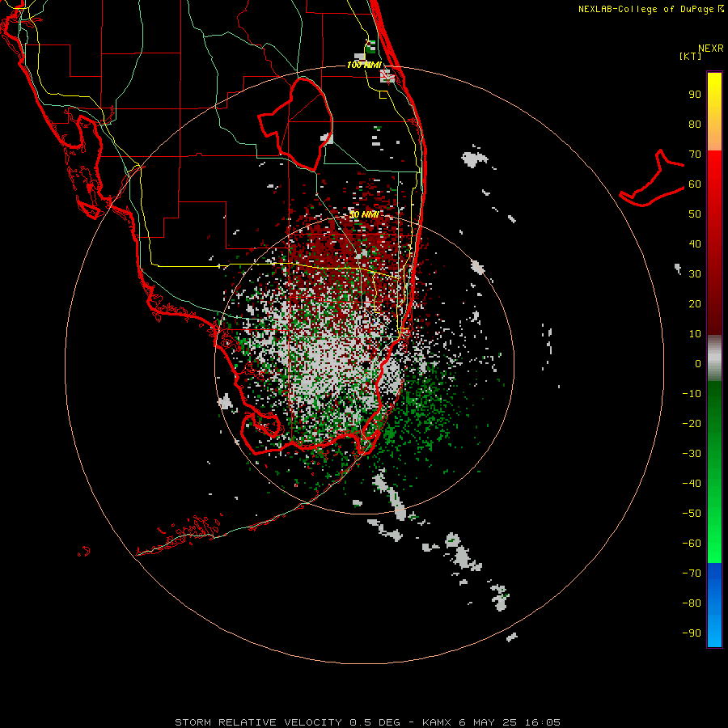Click the positive 10 knot scale label
This screenshot has height=728, width=728.
695,334
